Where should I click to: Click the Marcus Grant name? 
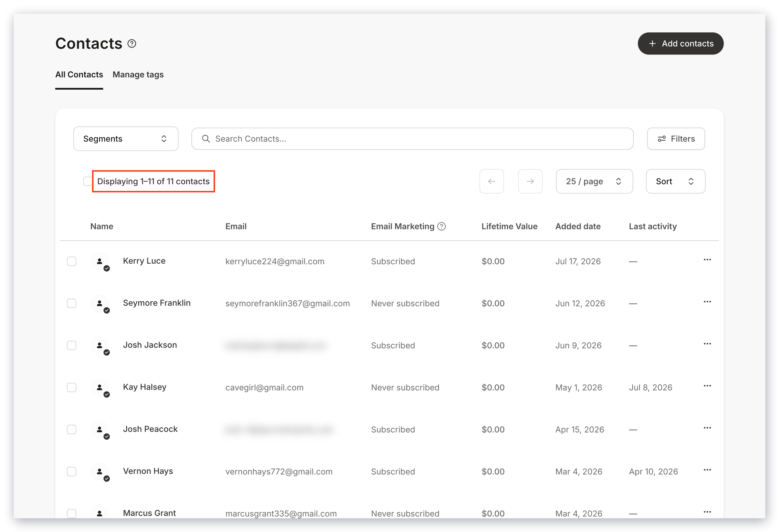pos(149,513)
